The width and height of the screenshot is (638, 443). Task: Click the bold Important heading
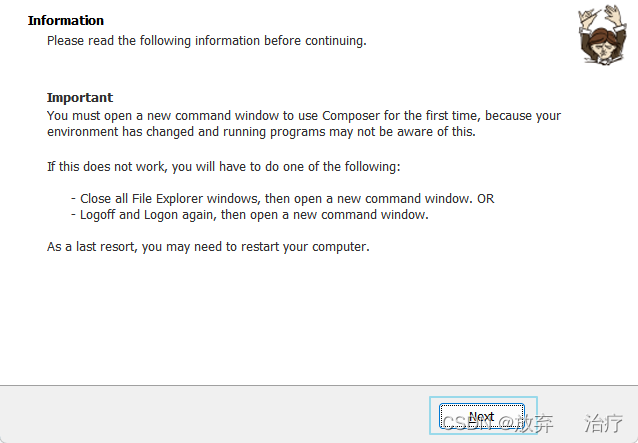(x=80, y=98)
